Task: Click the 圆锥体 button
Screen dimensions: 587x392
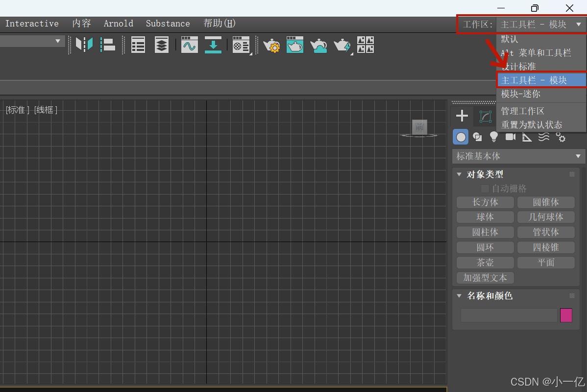Action: click(546, 202)
